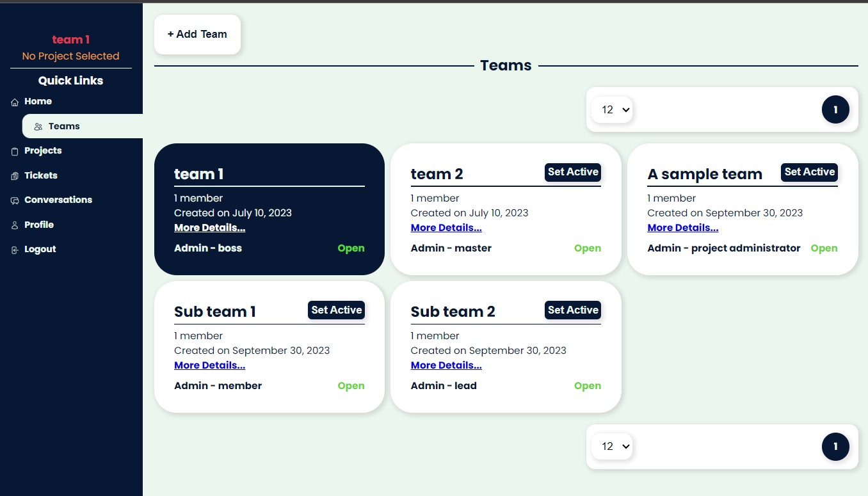Go to Projects in the sidebar
Screen dimensions: 868x496
43,150
